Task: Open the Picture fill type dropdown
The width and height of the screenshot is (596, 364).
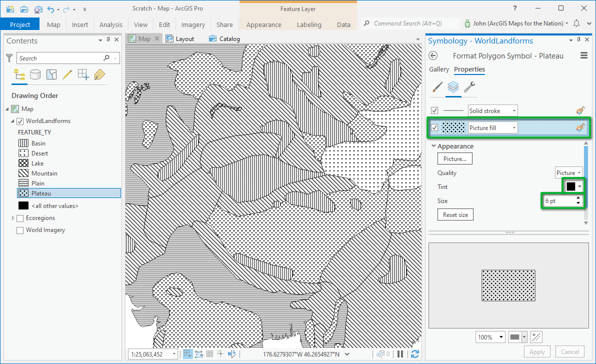Action: [x=514, y=128]
